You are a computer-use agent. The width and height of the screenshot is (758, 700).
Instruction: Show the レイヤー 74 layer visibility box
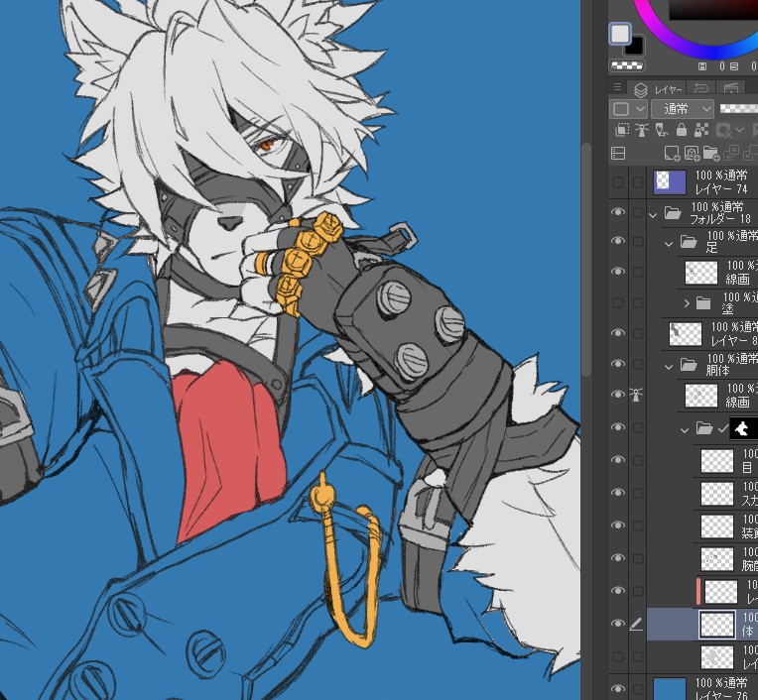618,182
